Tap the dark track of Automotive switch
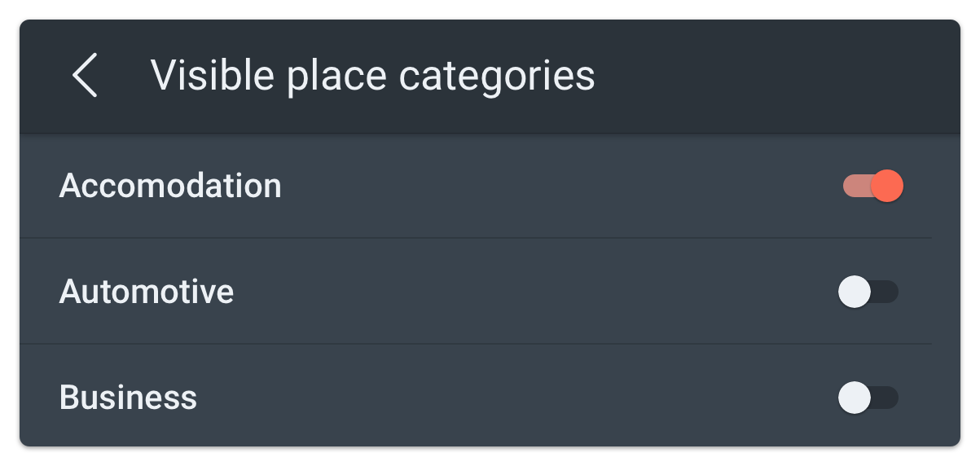The image size is (980, 466). [x=886, y=292]
